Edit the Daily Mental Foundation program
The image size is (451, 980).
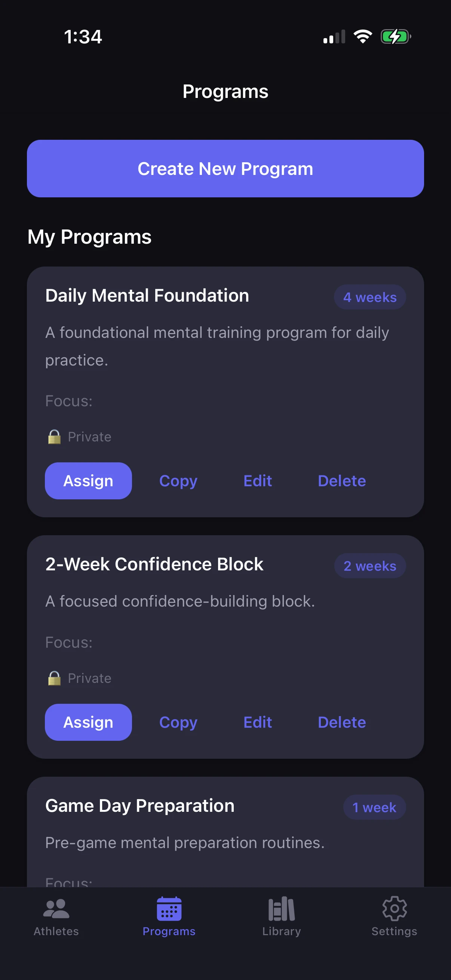click(258, 481)
